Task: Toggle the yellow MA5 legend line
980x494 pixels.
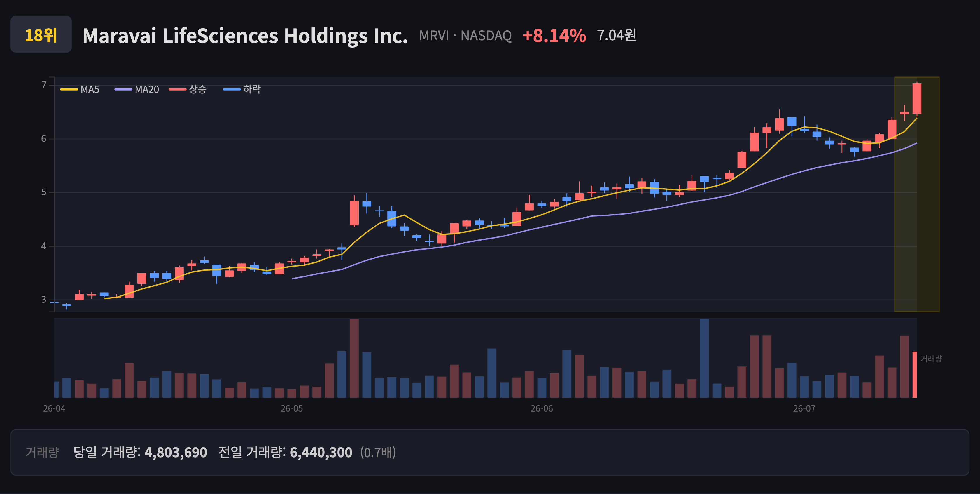Action: (x=69, y=90)
